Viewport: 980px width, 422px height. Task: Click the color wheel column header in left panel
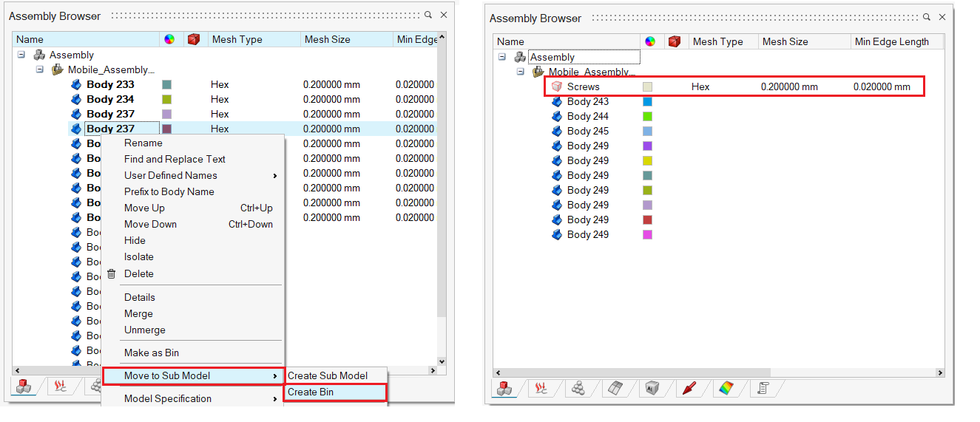tap(169, 39)
